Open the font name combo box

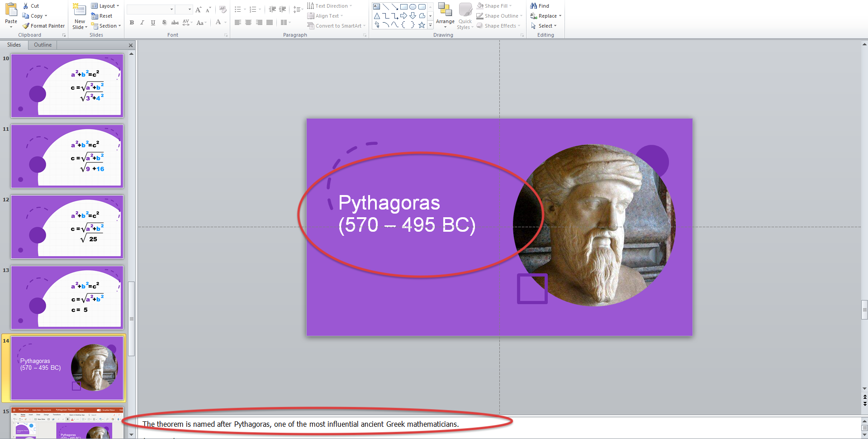coord(151,10)
